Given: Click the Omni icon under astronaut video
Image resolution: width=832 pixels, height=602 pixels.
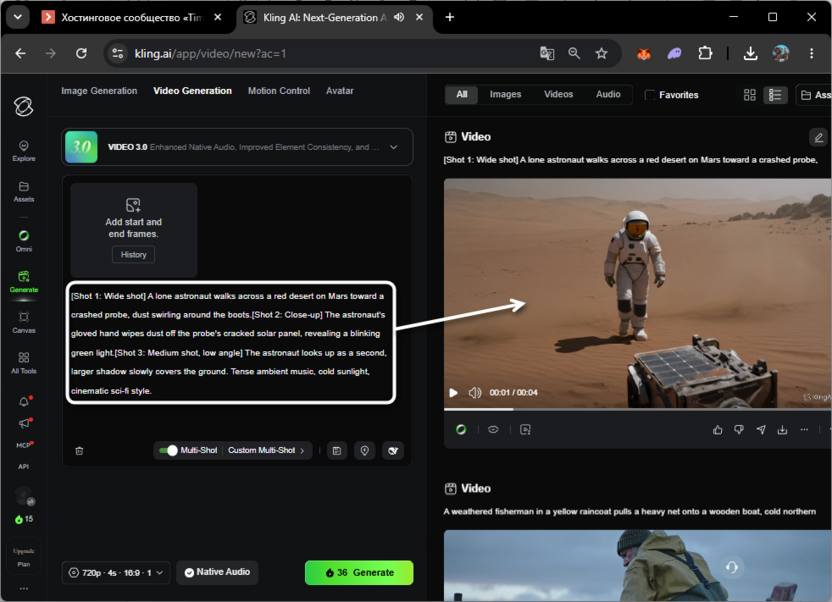Looking at the screenshot, I should click(461, 430).
